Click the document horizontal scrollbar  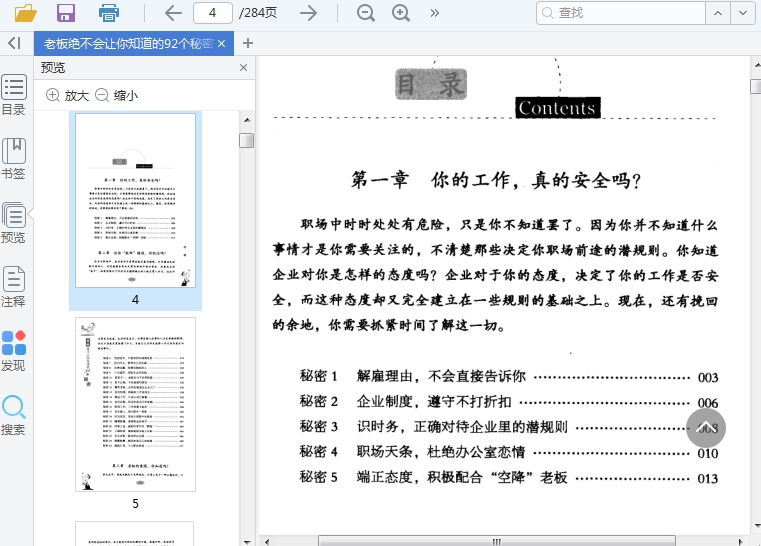(496, 541)
